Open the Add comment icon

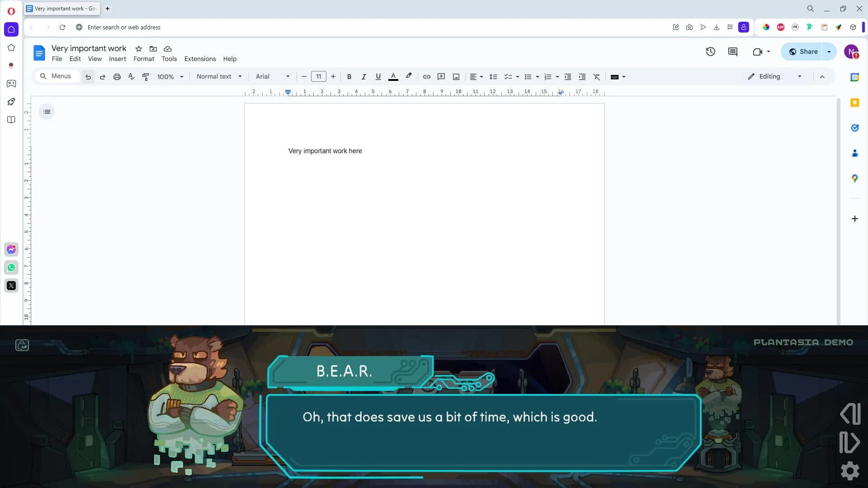click(x=441, y=76)
